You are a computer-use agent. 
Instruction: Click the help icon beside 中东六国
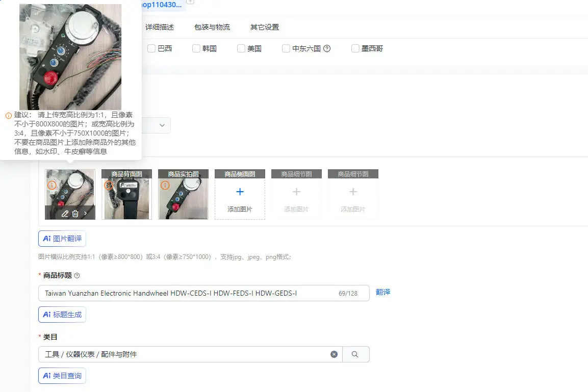pyautogui.click(x=328, y=48)
